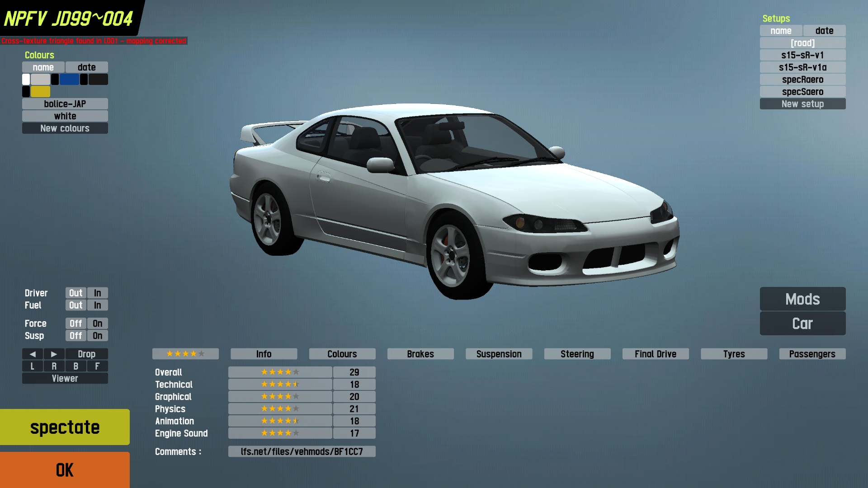Turn Susp display Off

(x=75, y=336)
